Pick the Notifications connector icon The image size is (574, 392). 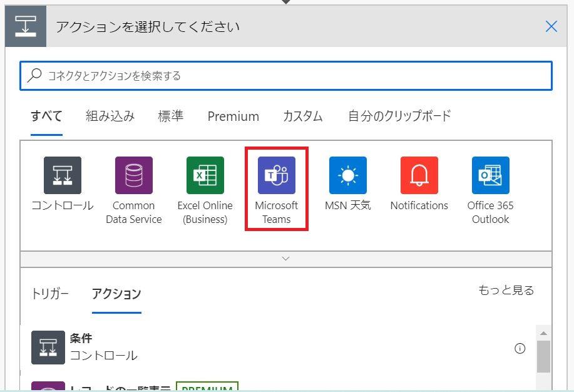pyautogui.click(x=419, y=175)
